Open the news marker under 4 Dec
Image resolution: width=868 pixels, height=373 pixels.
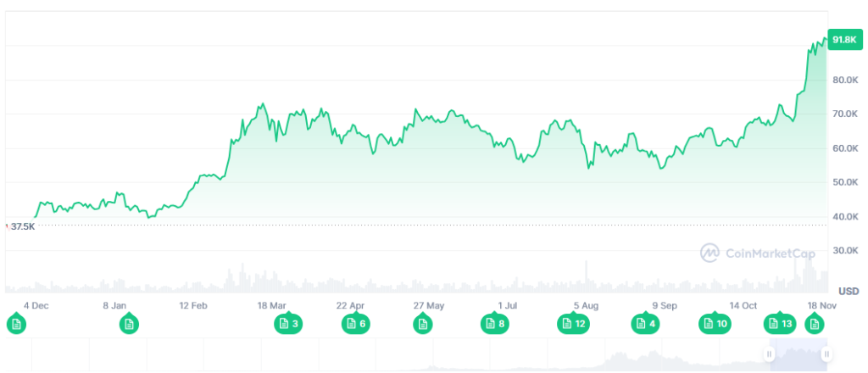16,323
